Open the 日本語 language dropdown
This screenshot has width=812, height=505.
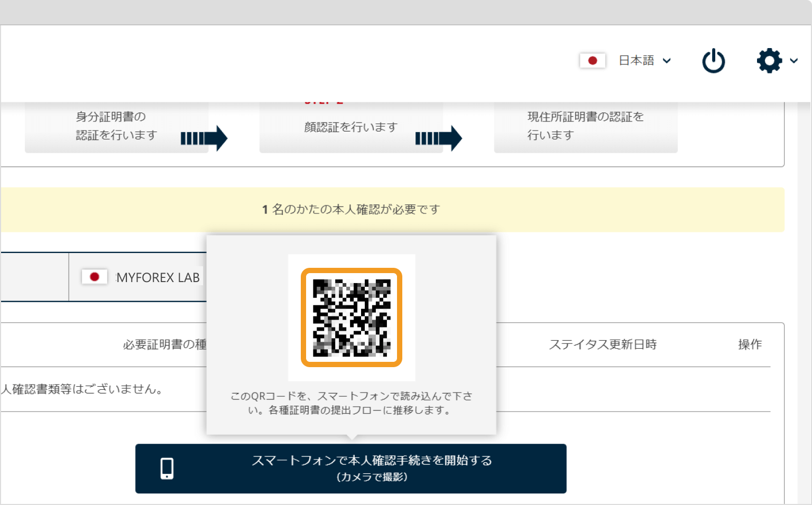pos(645,61)
